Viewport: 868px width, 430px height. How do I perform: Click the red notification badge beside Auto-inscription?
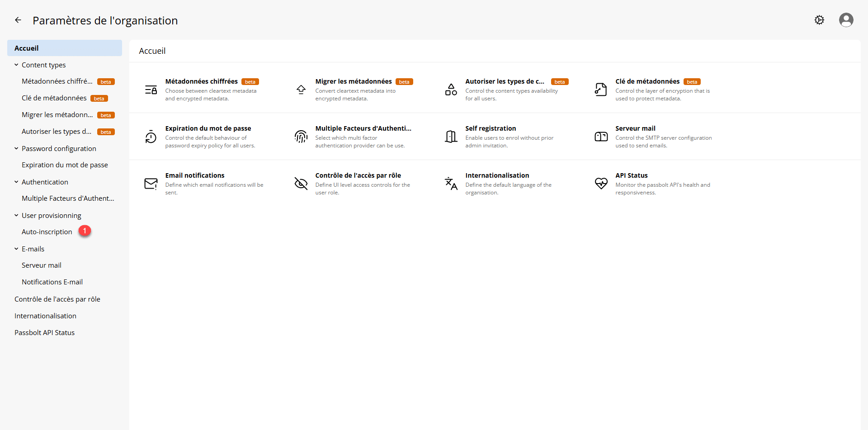coord(85,231)
